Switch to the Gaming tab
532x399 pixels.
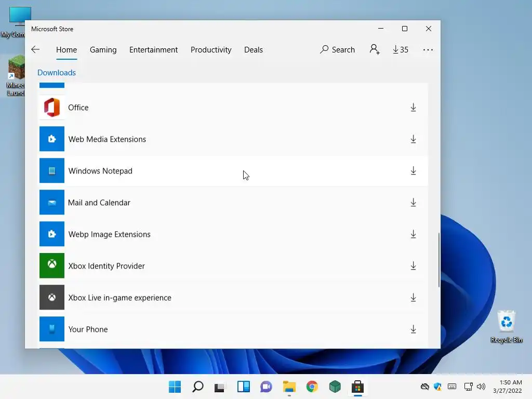click(103, 50)
